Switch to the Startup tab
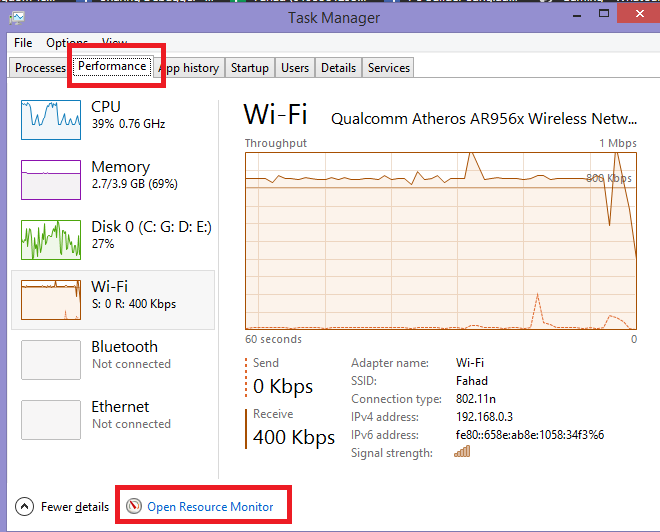Screen dimensions: 660x532 (249, 68)
